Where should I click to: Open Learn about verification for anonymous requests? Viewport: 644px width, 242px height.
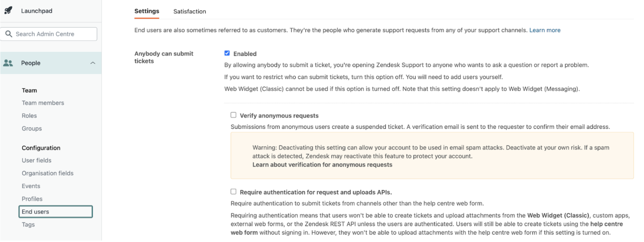322,165
